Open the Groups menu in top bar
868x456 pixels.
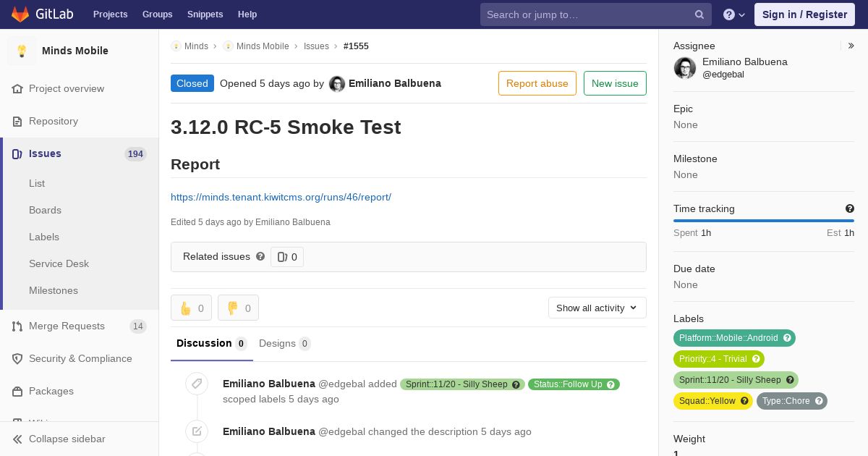tap(158, 14)
